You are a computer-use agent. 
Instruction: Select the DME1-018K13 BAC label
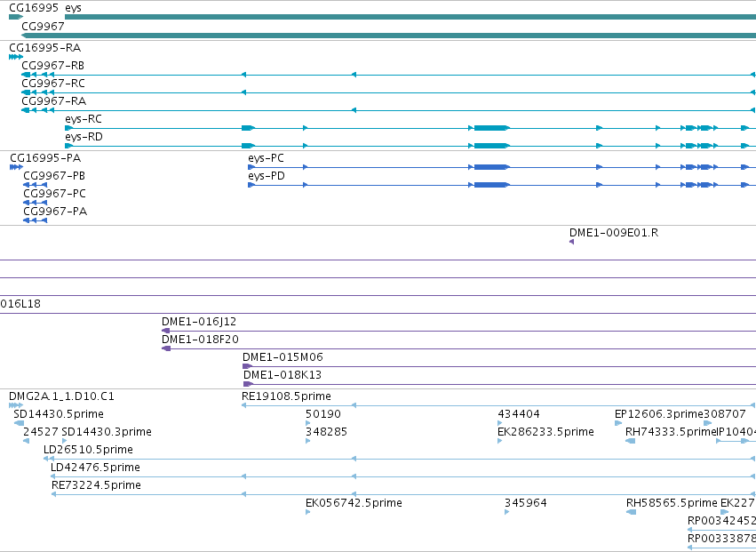[282, 375]
